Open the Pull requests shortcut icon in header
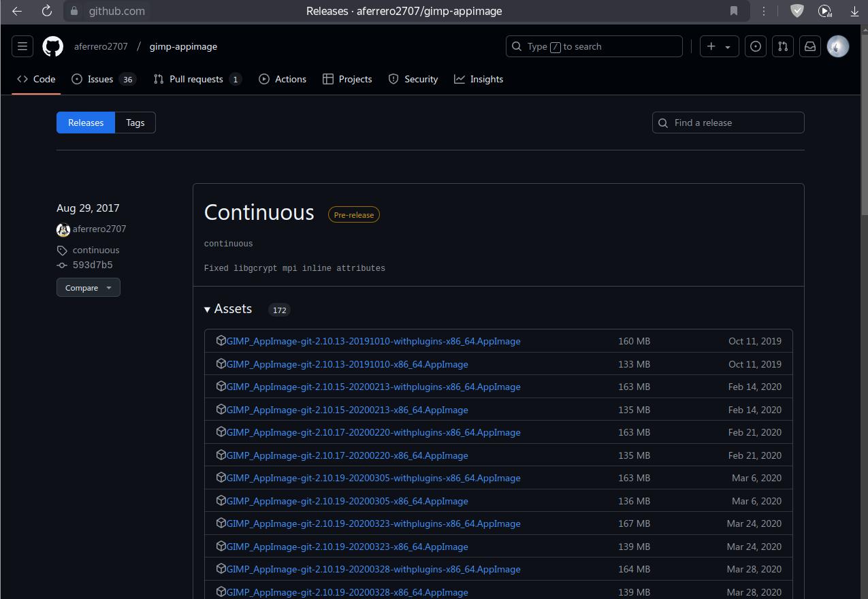The height and width of the screenshot is (599, 868). pos(783,46)
